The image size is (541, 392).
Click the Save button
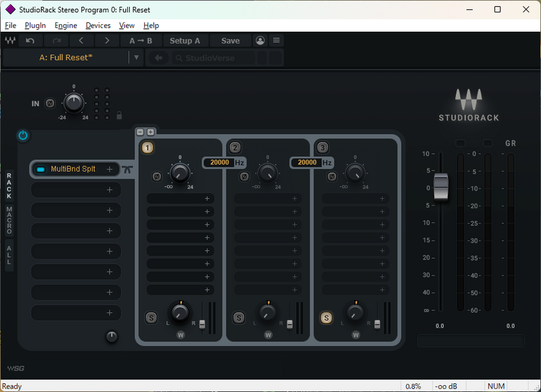230,41
